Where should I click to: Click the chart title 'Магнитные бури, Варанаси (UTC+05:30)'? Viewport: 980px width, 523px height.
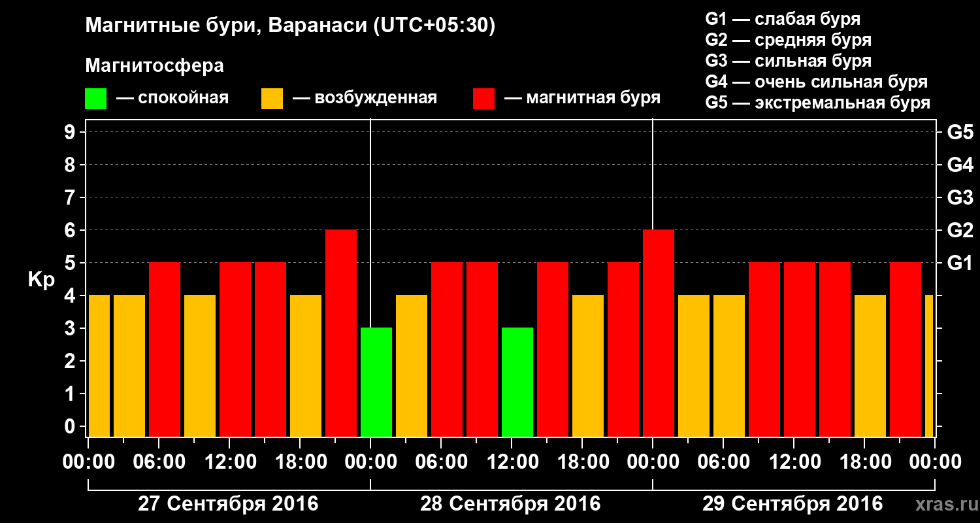tap(290, 26)
